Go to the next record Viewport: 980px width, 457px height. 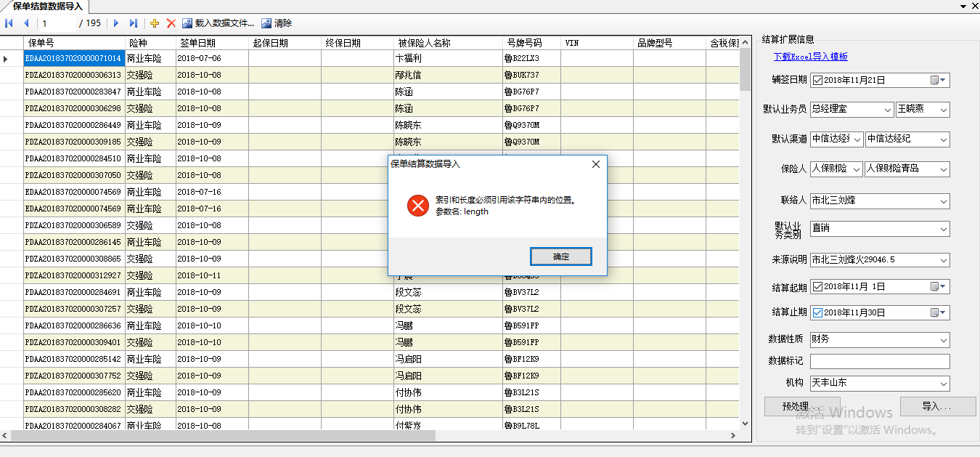(115, 23)
